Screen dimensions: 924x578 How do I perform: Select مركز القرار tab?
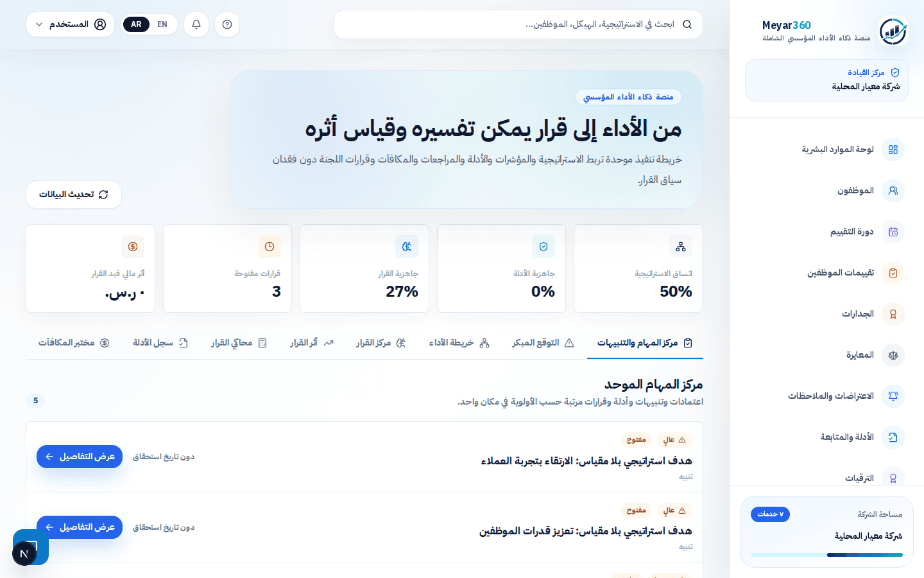coord(381,343)
